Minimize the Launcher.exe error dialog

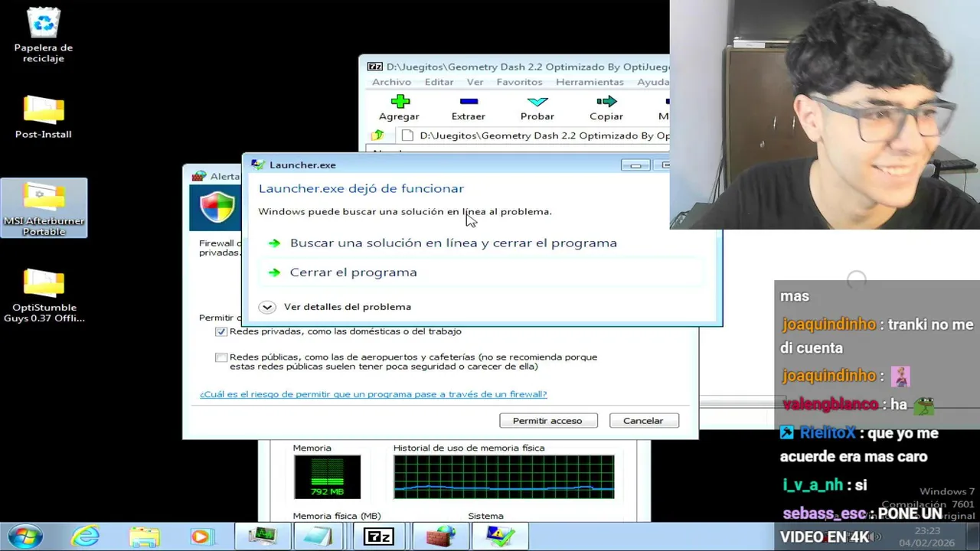pyautogui.click(x=635, y=165)
